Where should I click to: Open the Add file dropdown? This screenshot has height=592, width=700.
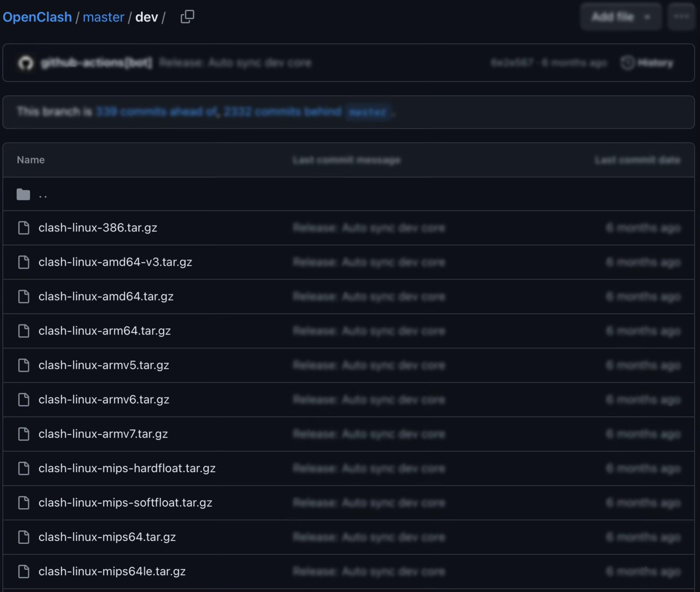pyautogui.click(x=620, y=17)
